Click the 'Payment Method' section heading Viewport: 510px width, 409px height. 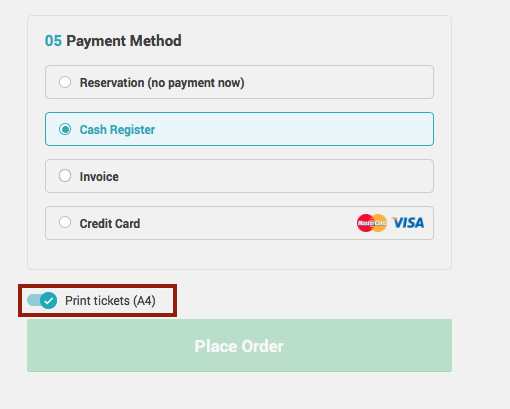click(124, 41)
